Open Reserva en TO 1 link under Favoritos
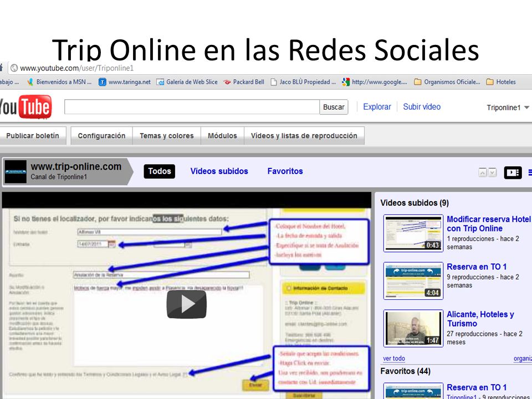 tap(477, 387)
